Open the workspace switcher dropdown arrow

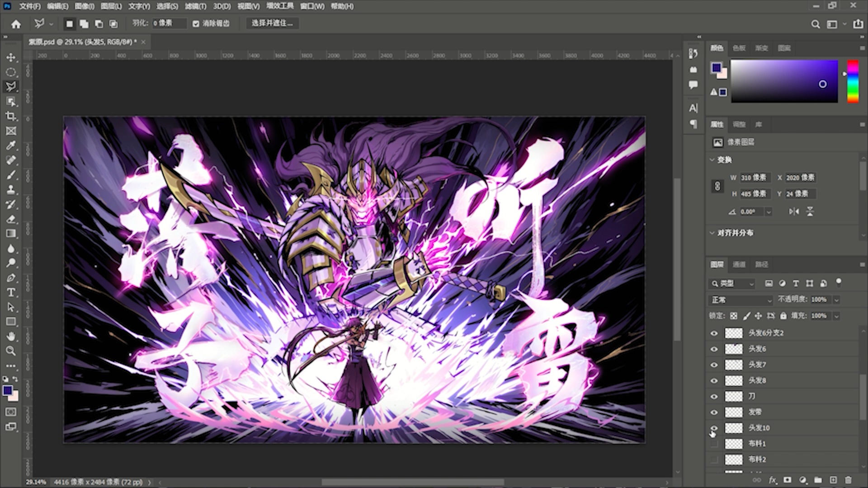[x=844, y=24]
